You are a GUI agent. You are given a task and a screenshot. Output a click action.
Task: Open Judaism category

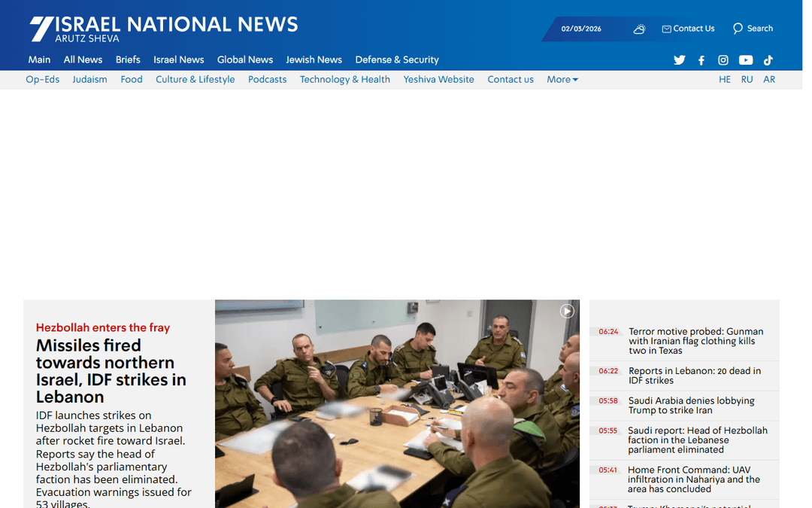[91, 81]
